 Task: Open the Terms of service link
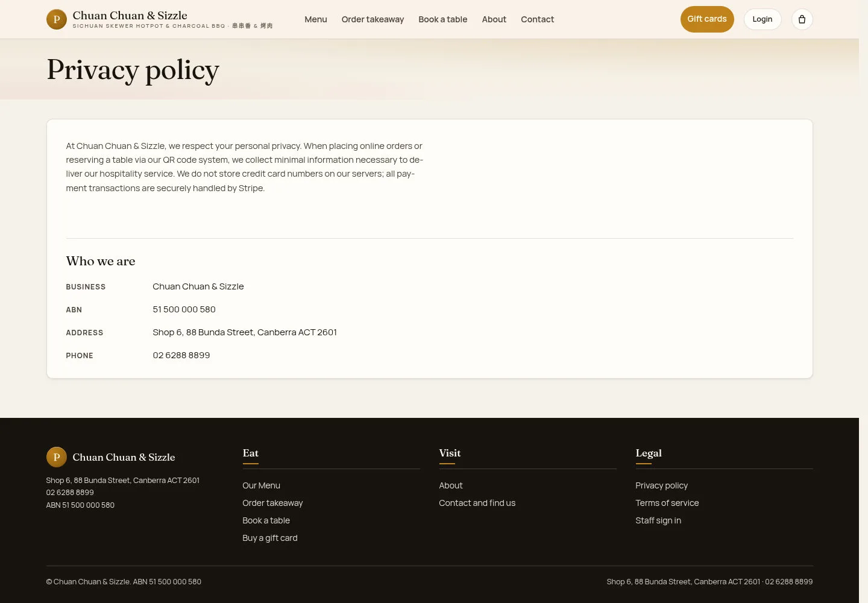click(667, 503)
